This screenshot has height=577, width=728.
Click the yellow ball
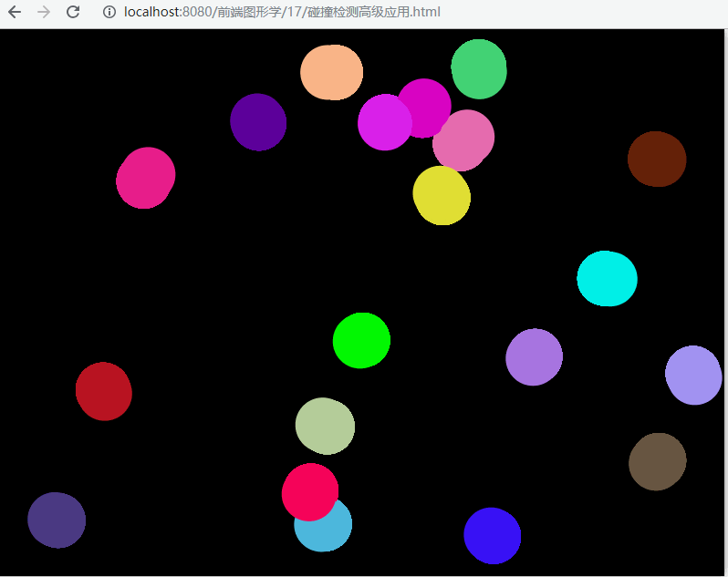coord(442,195)
